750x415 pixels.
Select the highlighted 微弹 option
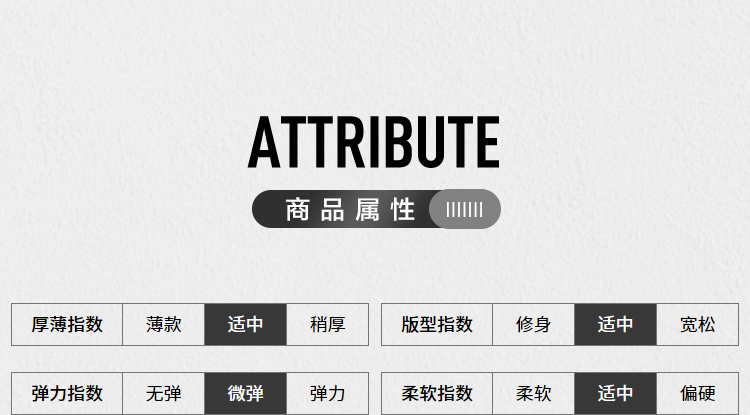click(x=245, y=393)
